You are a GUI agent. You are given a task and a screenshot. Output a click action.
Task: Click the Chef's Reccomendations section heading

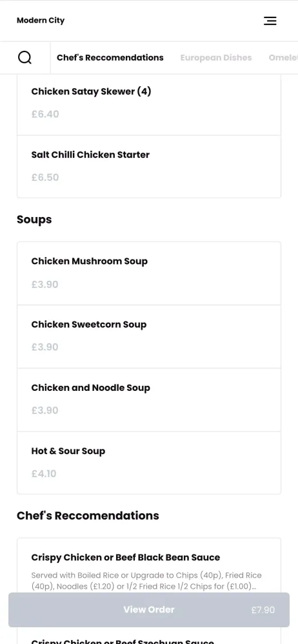pos(88,515)
